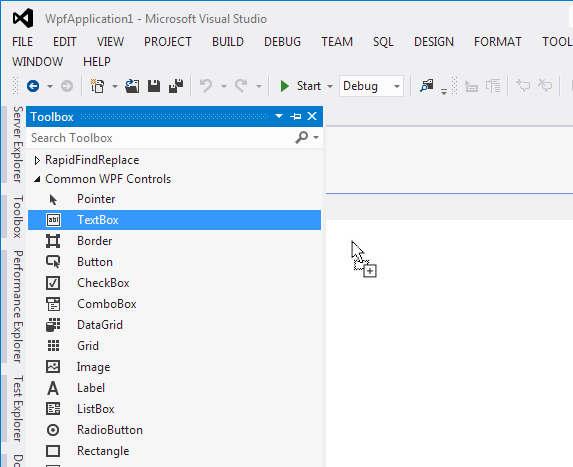573x467 pixels.
Task: Click the Toolbox search magnifier icon
Action: [x=301, y=137]
